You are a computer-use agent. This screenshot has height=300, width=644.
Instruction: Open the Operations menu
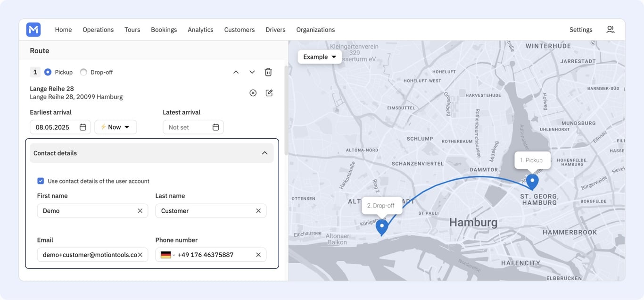(98, 30)
